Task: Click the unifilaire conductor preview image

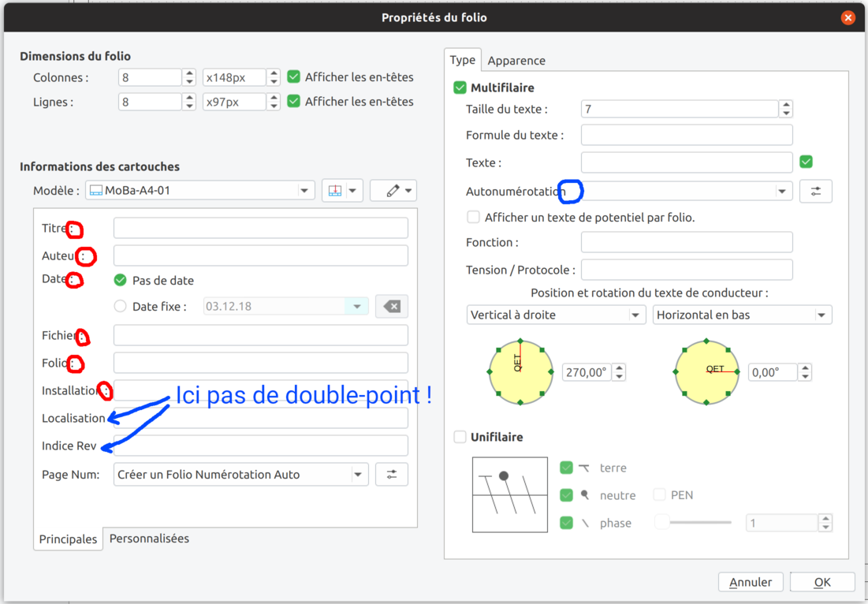Action: point(509,494)
